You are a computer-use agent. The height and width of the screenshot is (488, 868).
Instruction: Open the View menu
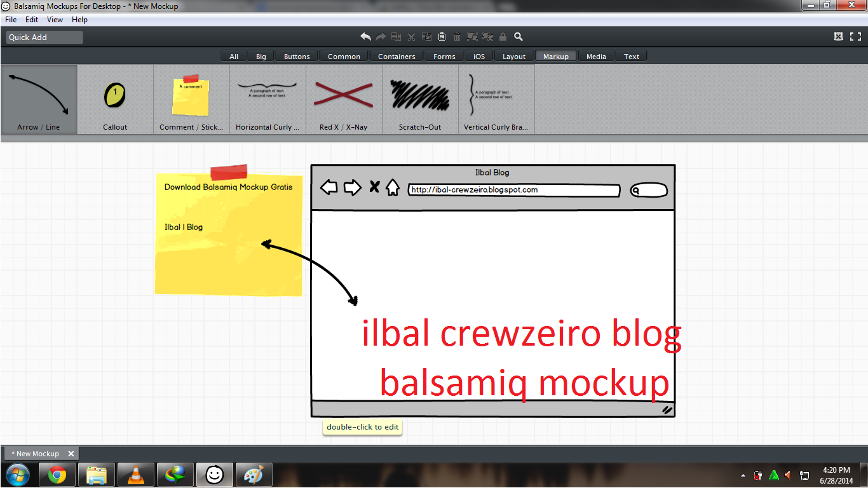(x=55, y=20)
